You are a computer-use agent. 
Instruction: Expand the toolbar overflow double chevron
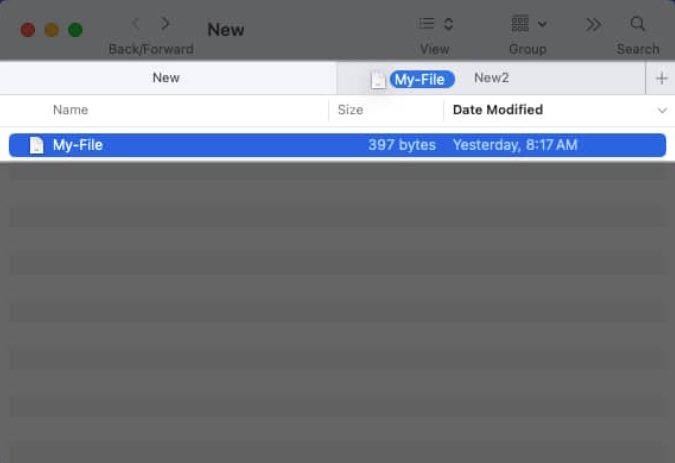(593, 24)
